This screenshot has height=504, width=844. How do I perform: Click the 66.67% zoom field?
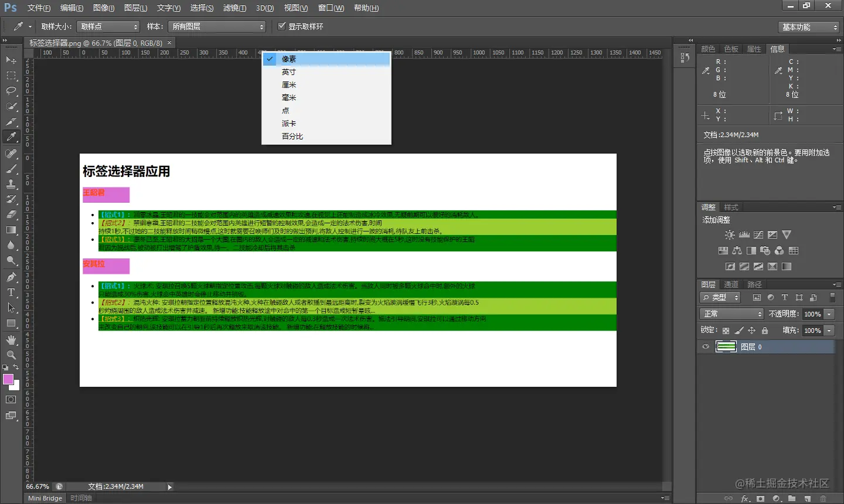pyautogui.click(x=38, y=487)
